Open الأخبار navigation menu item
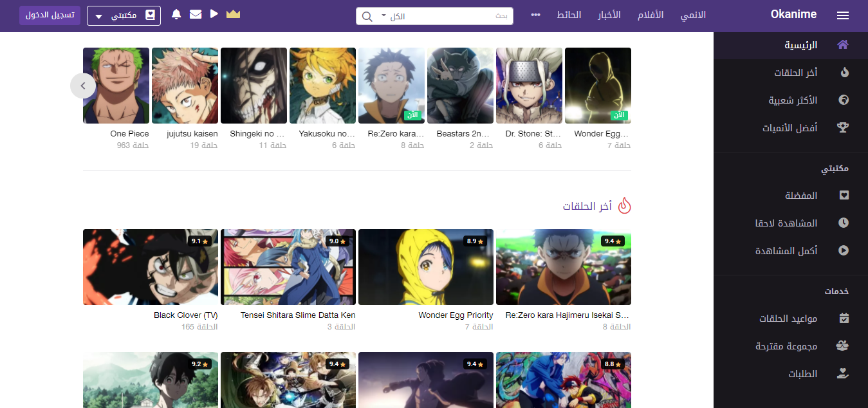 click(x=609, y=15)
